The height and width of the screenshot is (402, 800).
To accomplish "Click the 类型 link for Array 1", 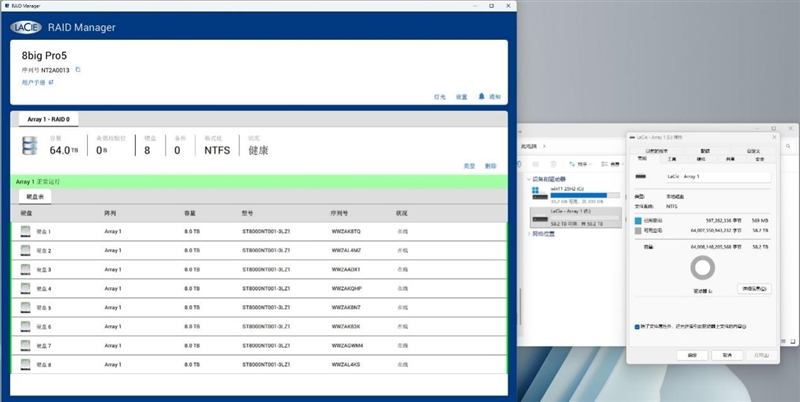I will tap(469, 166).
